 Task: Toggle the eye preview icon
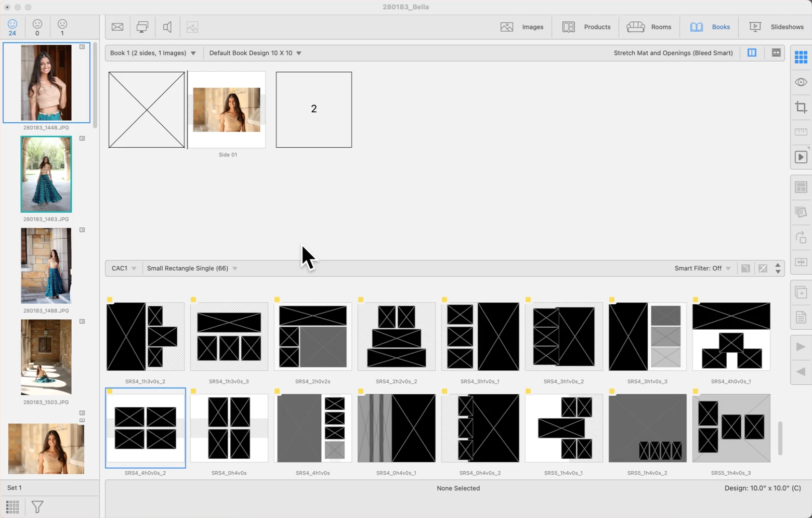click(801, 82)
